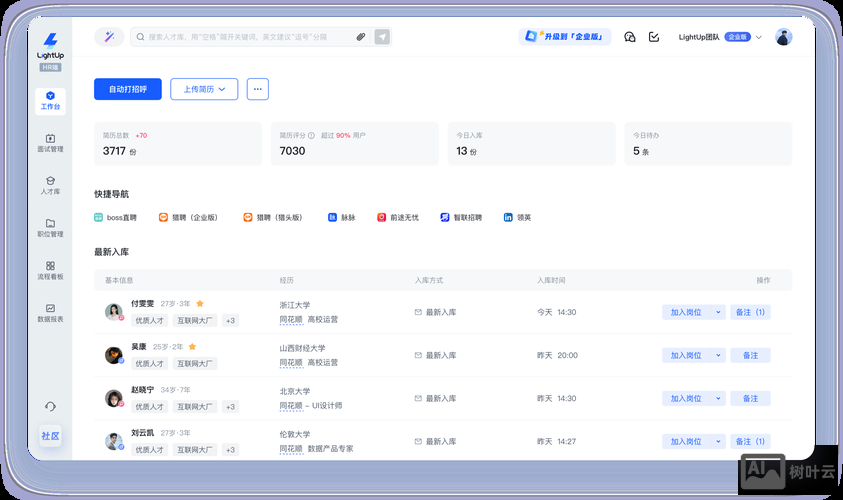The height and width of the screenshot is (500, 843).
Task: Toggle the star on 吴康's row
Action: [192, 346]
